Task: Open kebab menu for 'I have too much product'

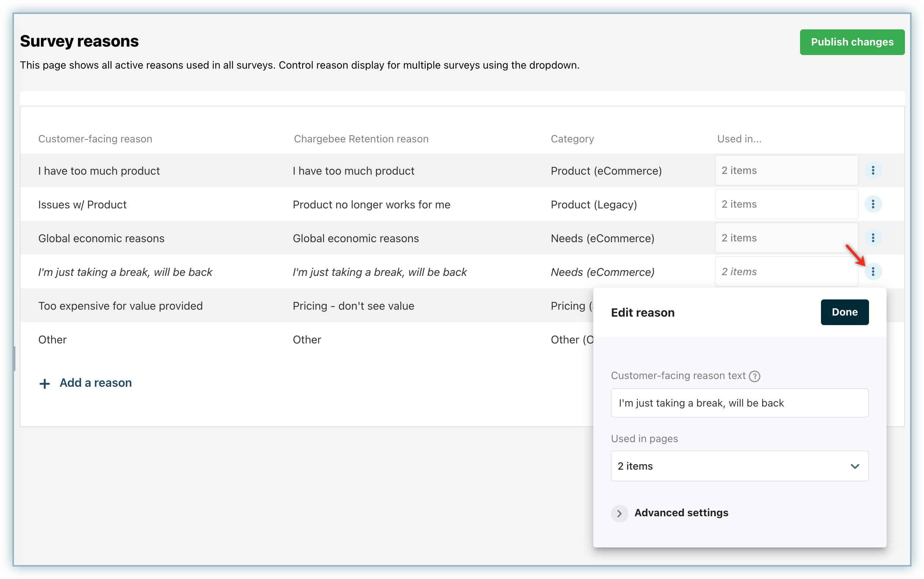Action: (873, 170)
